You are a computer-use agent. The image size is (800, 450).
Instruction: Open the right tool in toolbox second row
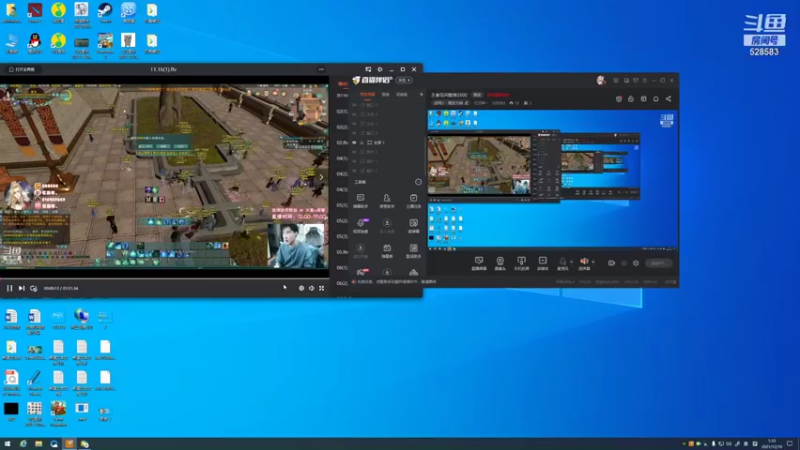click(413, 226)
